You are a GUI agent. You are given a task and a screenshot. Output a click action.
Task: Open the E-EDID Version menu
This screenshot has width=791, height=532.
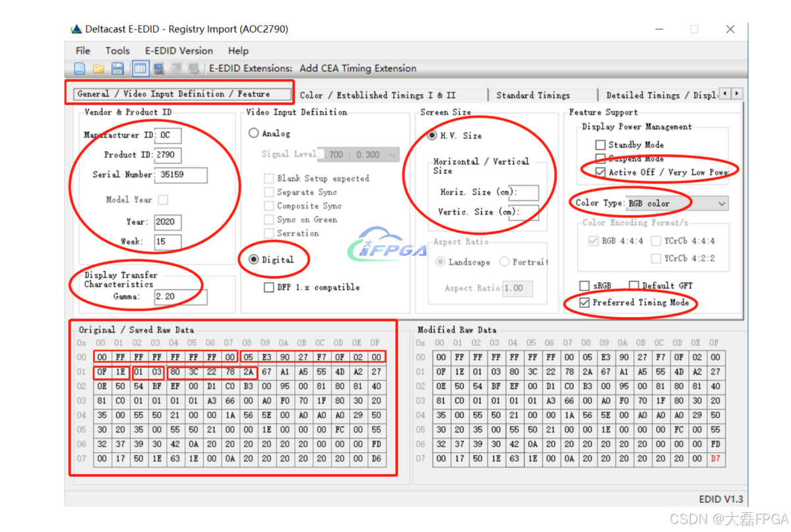click(179, 51)
